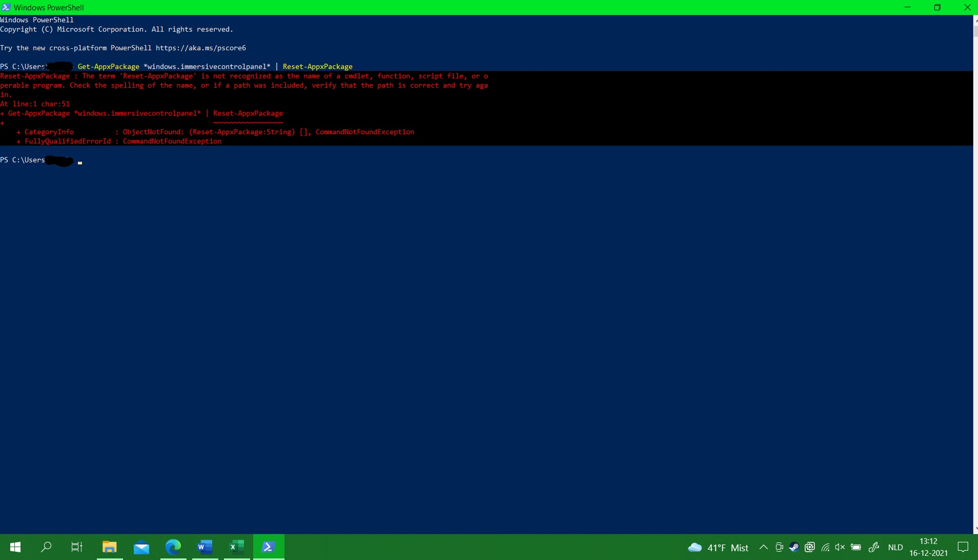
Task: Click the Meet Now camera tray icon
Action: (x=779, y=547)
